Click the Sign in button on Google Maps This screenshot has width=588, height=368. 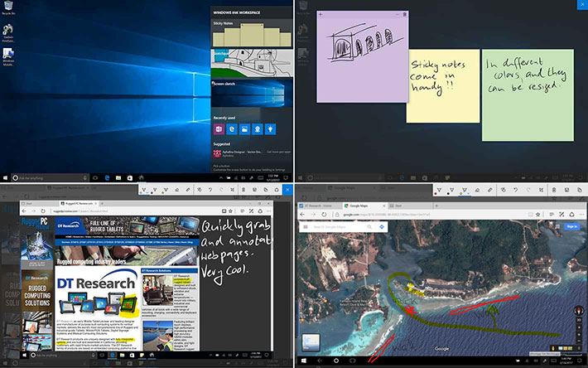[x=572, y=226]
